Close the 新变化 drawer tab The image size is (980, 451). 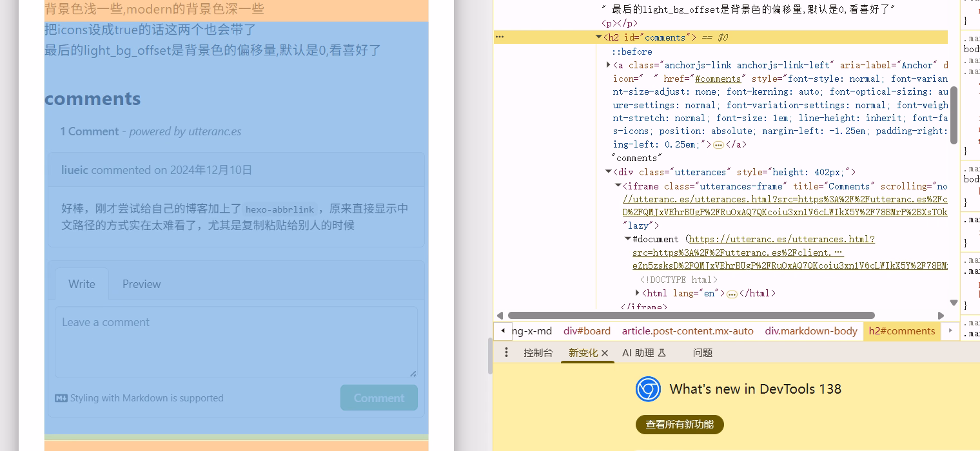605,353
